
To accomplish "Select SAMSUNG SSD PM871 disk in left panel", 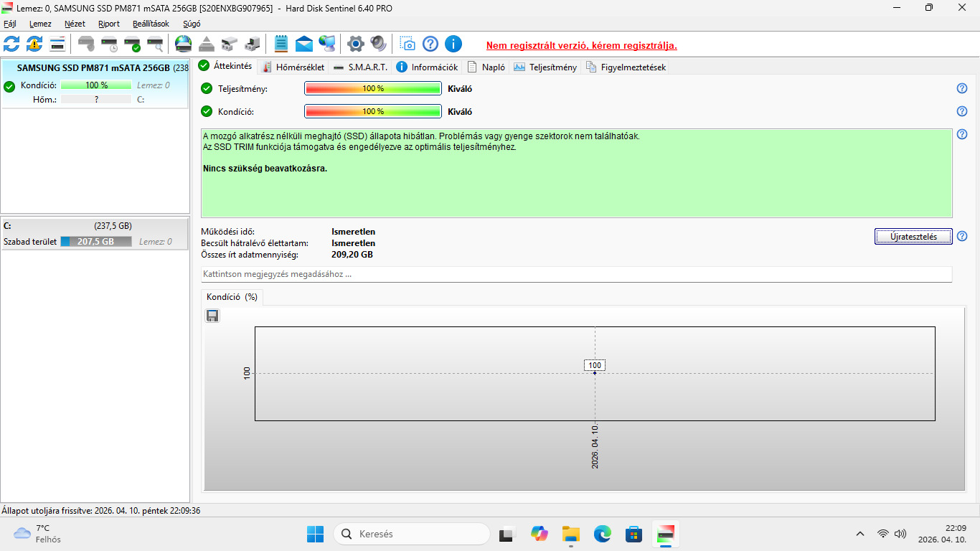I will point(95,83).
